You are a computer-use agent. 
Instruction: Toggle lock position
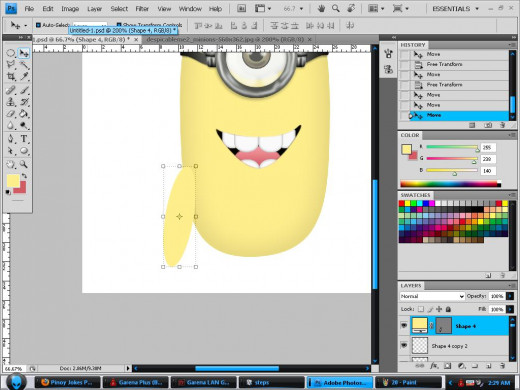point(439,309)
